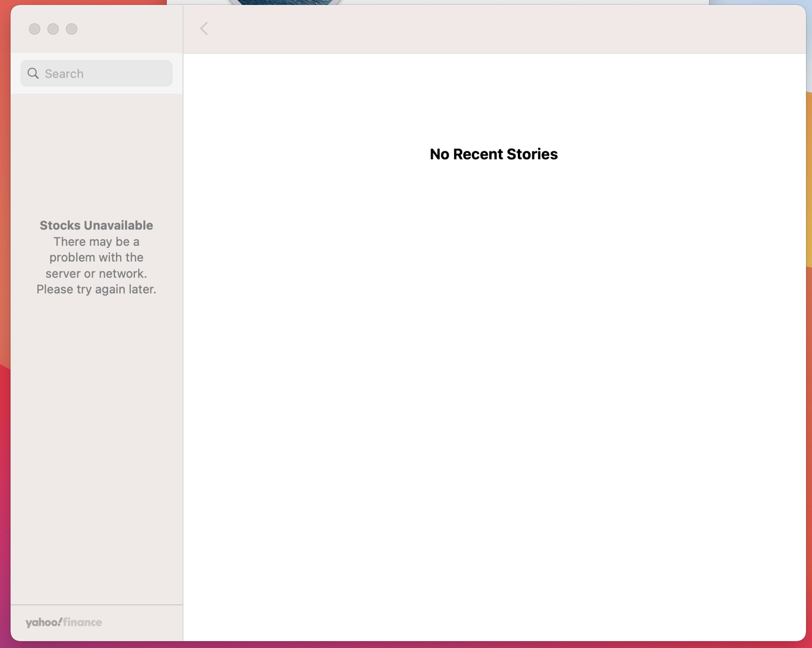Close the Stocks window
Screen dimensions: 812x648
click(x=34, y=29)
